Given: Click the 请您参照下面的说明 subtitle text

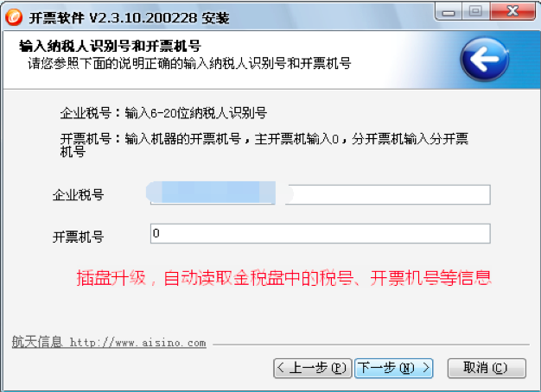Looking at the screenshot, I should 189,63.
